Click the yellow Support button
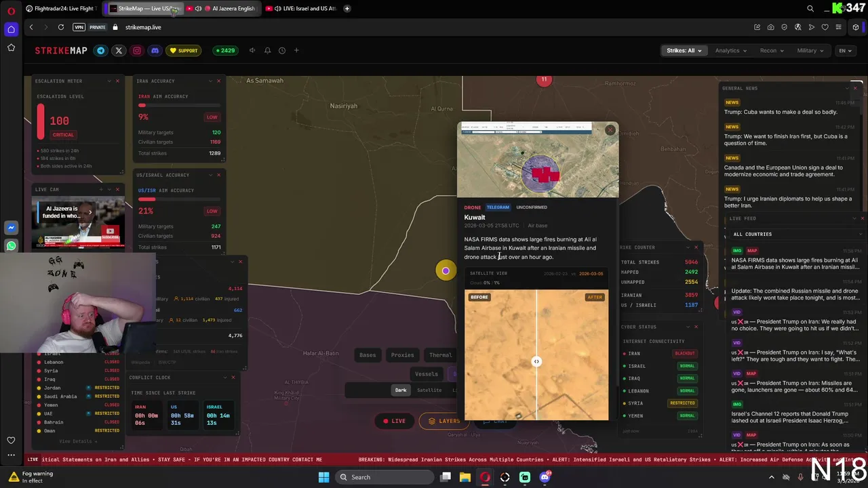The width and height of the screenshot is (868, 488). (x=184, y=50)
